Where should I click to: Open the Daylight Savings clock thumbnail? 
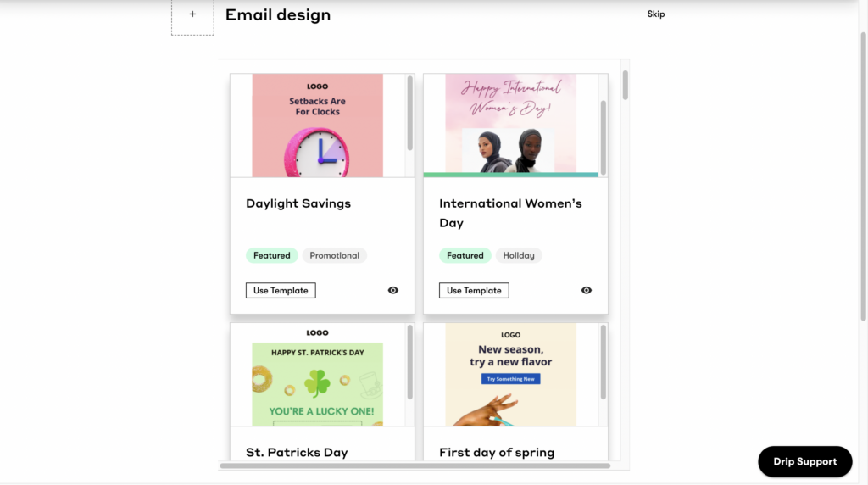coord(317,125)
